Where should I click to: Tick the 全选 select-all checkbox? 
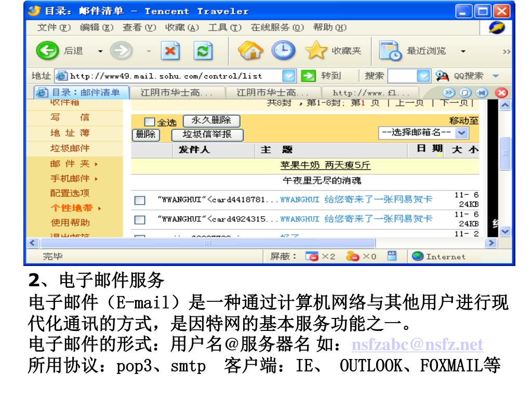(149, 122)
